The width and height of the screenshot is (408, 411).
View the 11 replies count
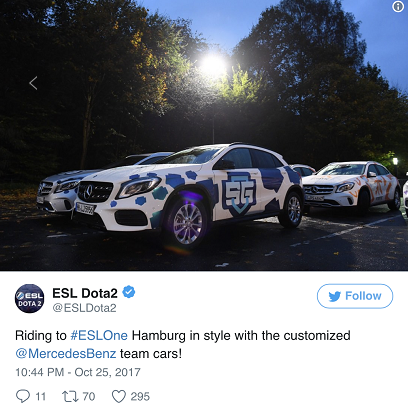coord(40,396)
